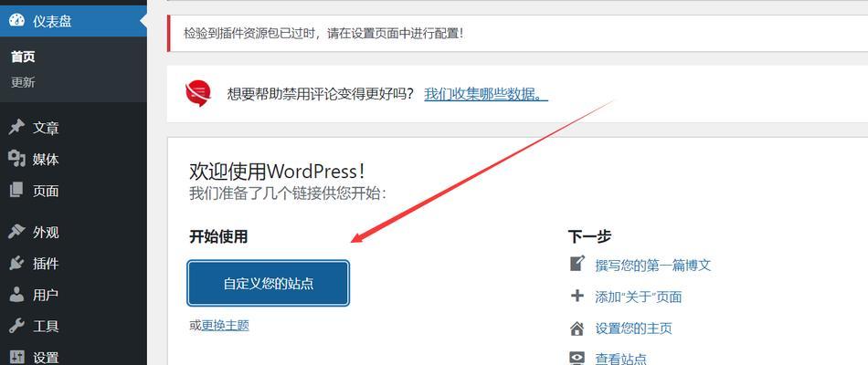Image resolution: width=868 pixels, height=365 pixels.
Task: Select the 首页 submenu entry
Action: tap(23, 57)
